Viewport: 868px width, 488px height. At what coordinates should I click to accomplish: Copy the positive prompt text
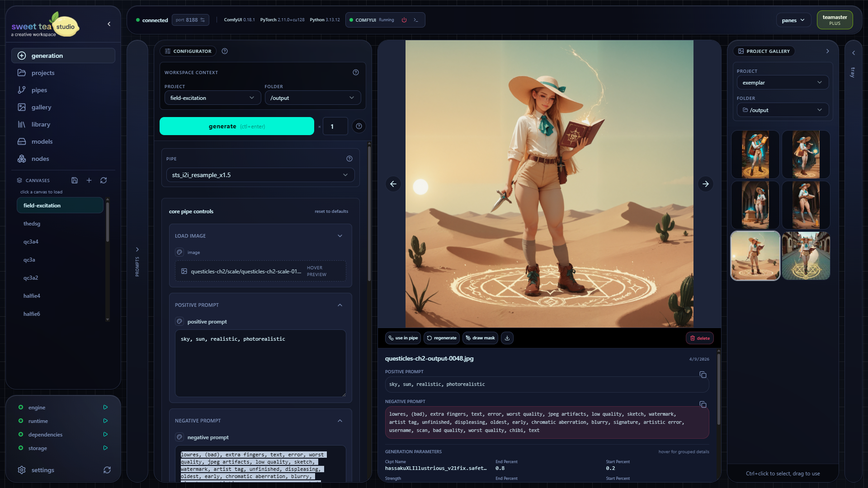click(x=703, y=375)
